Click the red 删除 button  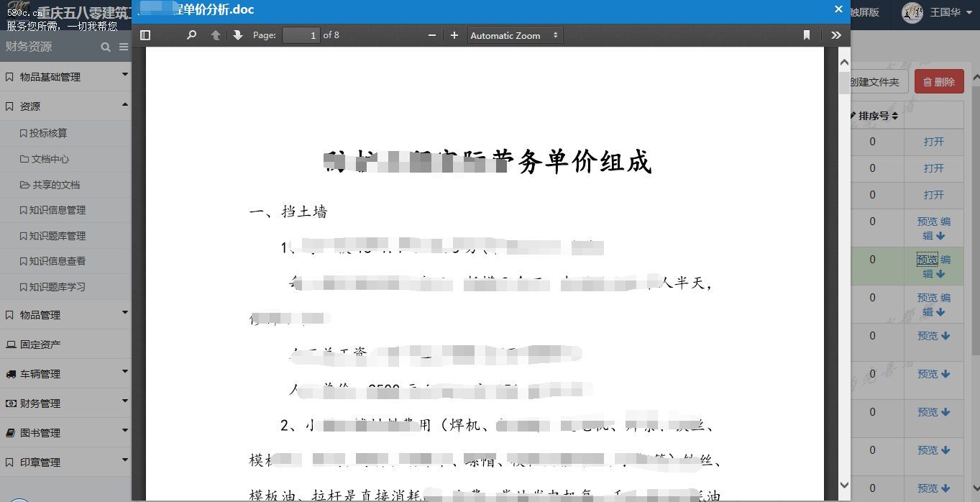click(939, 82)
